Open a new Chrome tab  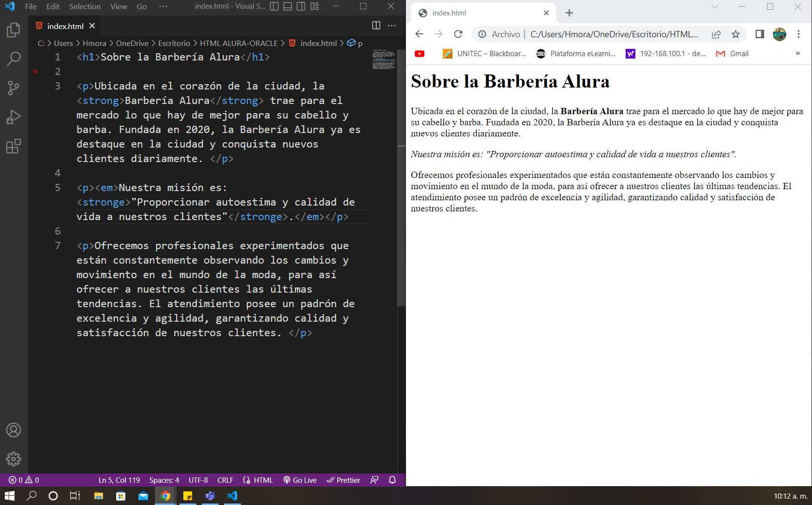(x=569, y=13)
